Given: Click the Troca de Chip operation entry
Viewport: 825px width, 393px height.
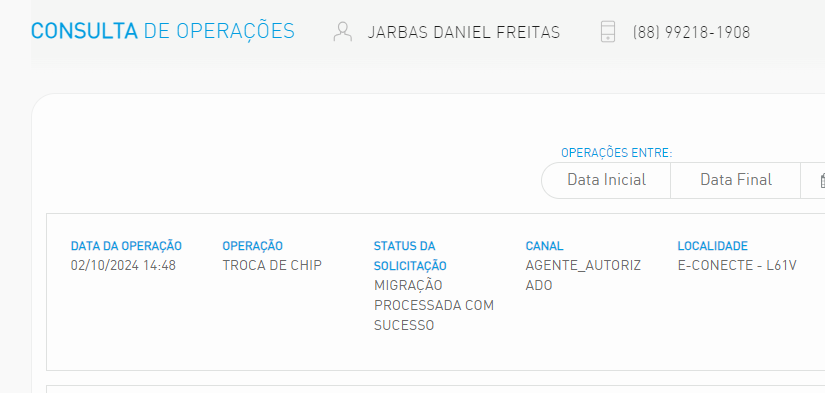Looking at the screenshot, I should (x=271, y=265).
